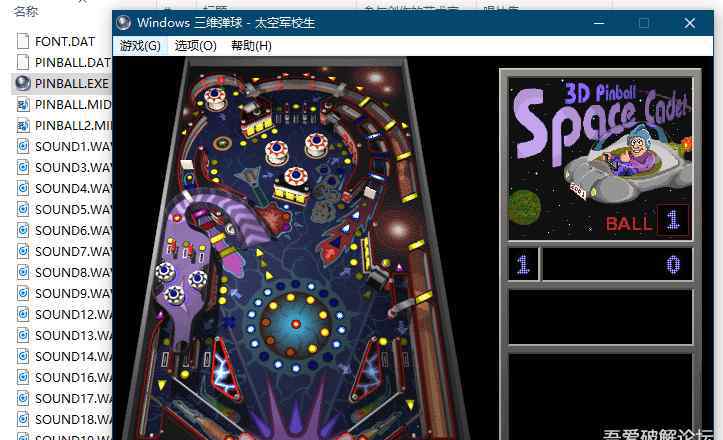Open the 游戏(G) game menu
Screen dimensions: 723x440
coord(140,46)
